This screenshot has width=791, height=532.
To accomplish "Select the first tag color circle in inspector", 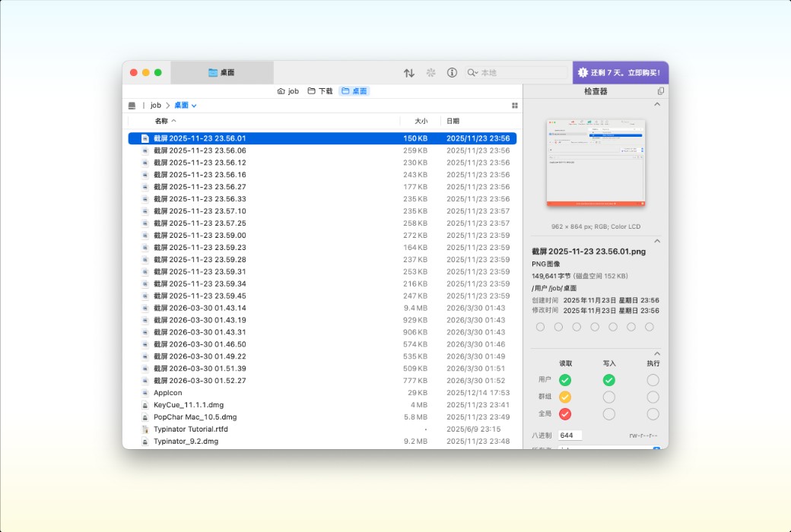I will [x=540, y=327].
